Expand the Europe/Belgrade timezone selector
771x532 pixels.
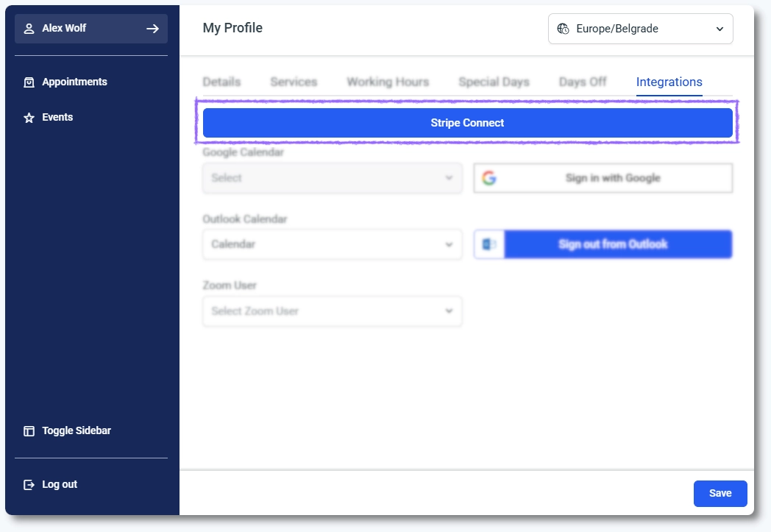tap(718, 28)
